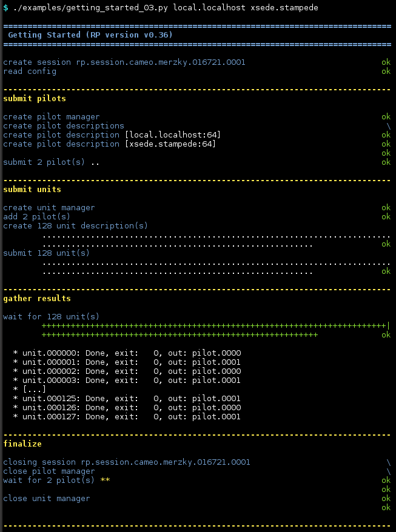Click the 'close unit manager' line
Image resolution: width=396 pixels, height=532 pixels.
click(47, 499)
